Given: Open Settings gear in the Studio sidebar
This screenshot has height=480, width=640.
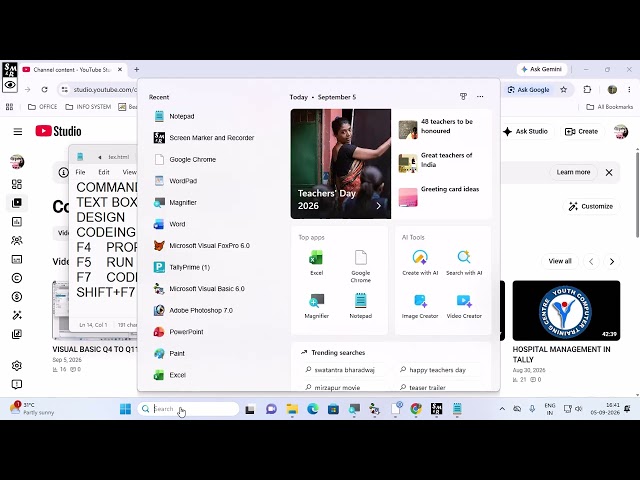Looking at the screenshot, I should coord(17,366).
